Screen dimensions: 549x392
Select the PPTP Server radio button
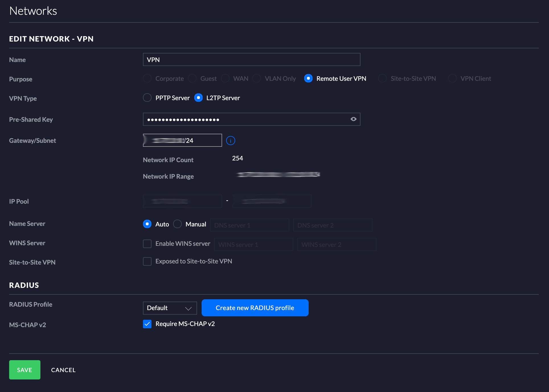tap(147, 98)
